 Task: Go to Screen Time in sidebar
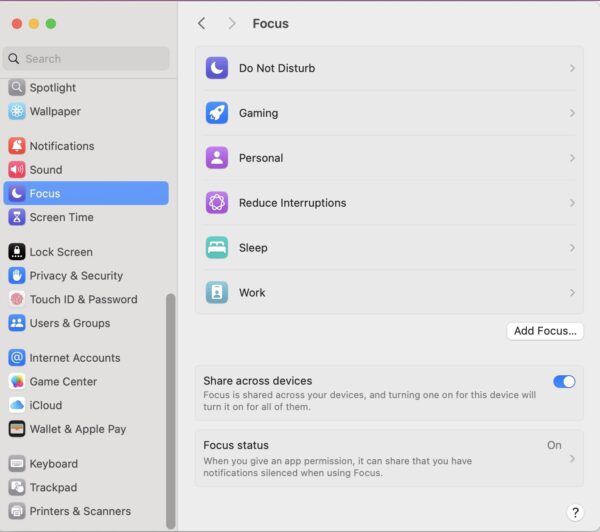pyautogui.click(x=61, y=217)
